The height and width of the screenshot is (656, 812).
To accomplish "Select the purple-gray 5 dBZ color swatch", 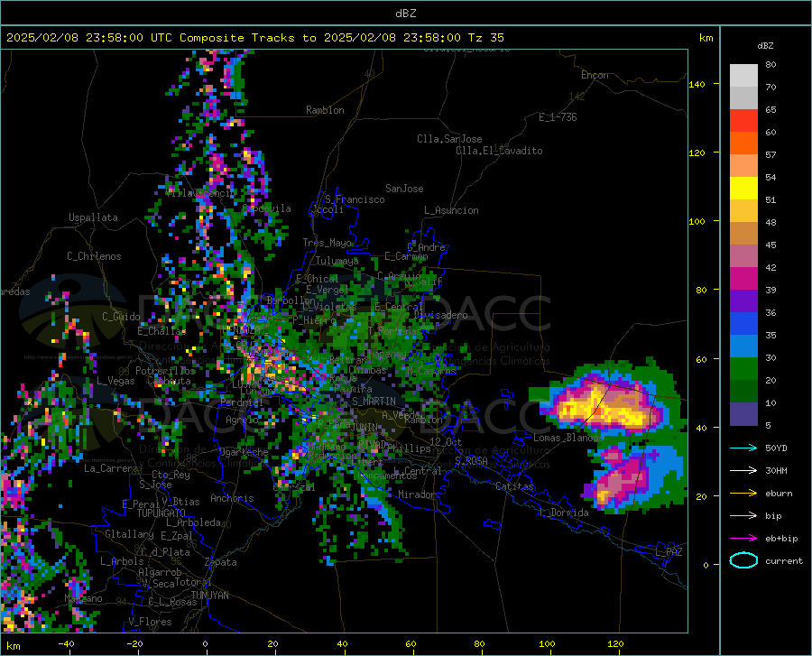I will point(743,414).
